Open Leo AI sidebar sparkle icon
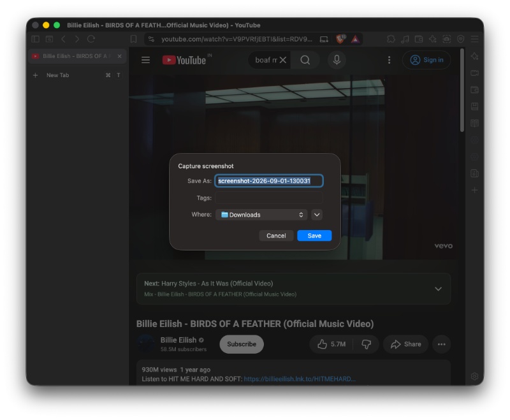The width and height of the screenshot is (510, 420). pyautogui.click(x=474, y=56)
